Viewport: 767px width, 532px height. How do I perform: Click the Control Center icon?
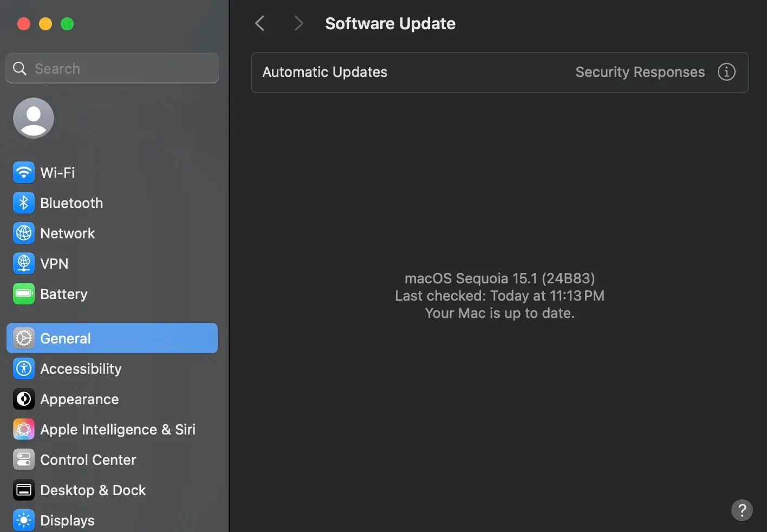pos(23,460)
